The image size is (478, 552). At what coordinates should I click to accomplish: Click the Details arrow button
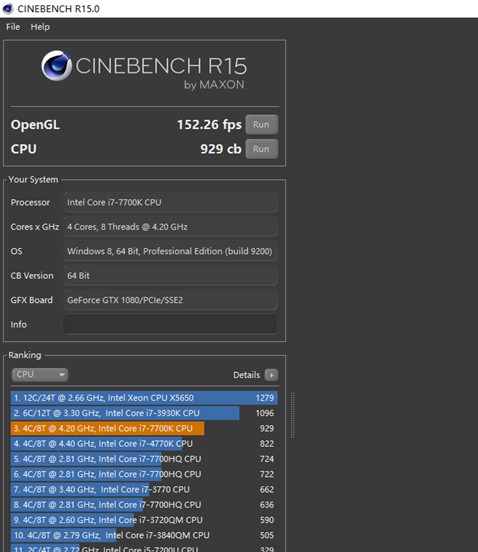[x=271, y=375]
